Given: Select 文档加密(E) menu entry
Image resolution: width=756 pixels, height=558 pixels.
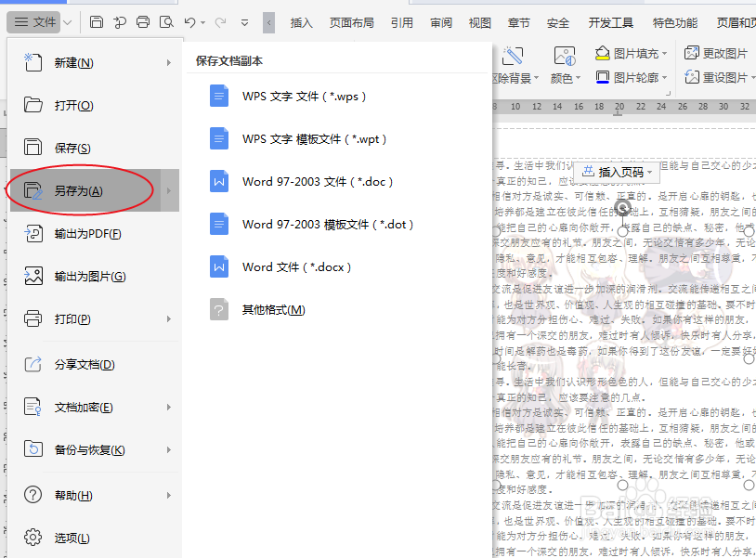Looking at the screenshot, I should pyautogui.click(x=95, y=408).
